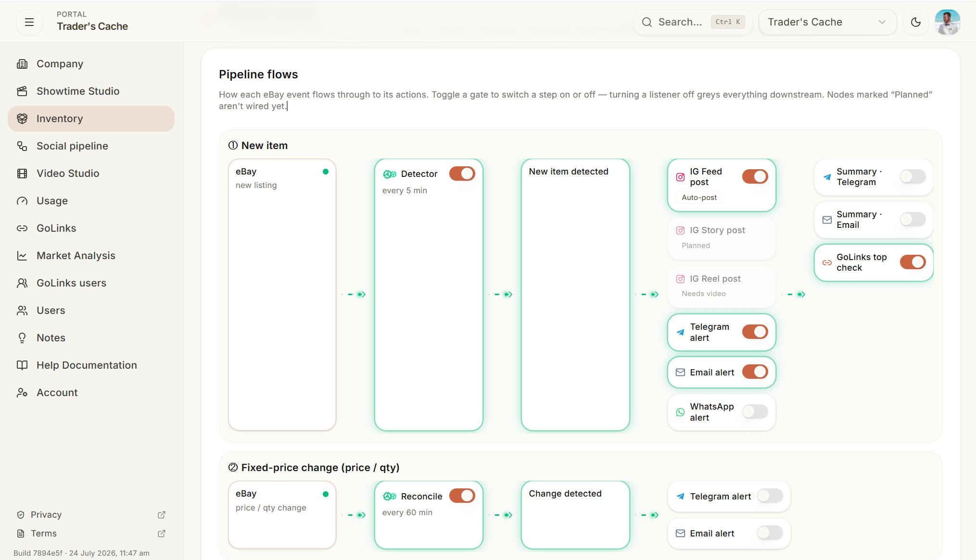
Task: Open Video Studio page
Action: click(x=91, y=174)
